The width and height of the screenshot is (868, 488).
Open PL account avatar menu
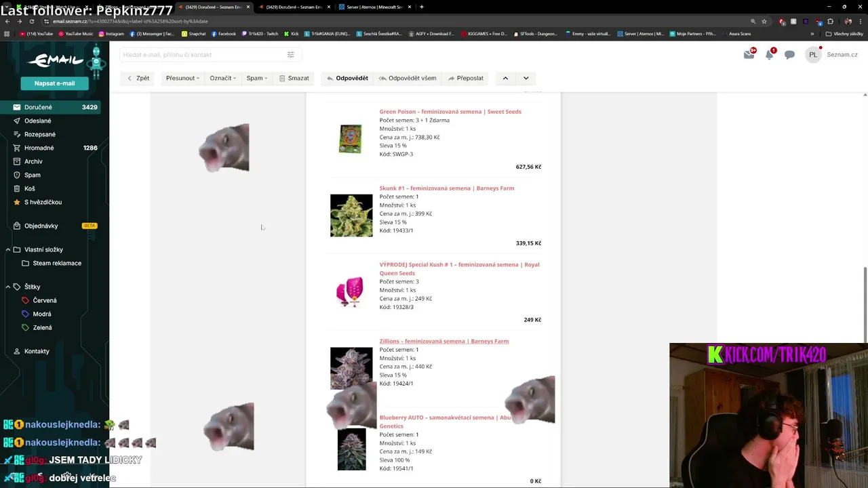[813, 55]
